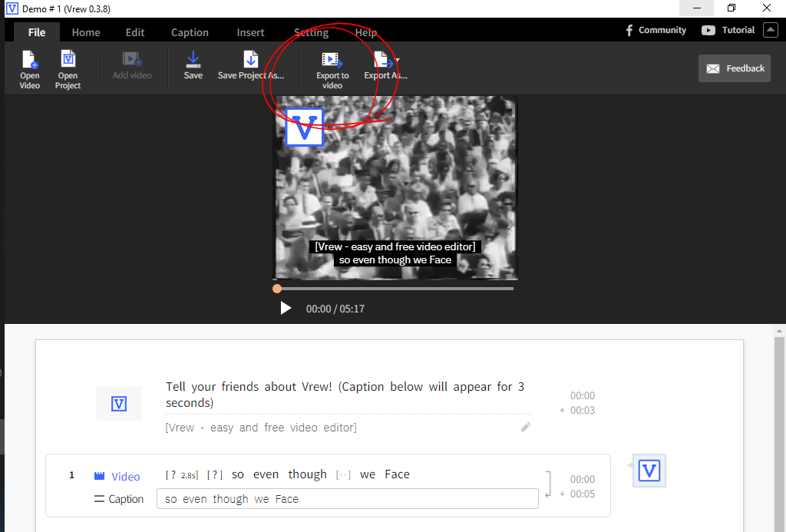The width and height of the screenshot is (786, 532).
Task: Edit the Vrew promo caption with the pencil
Action: point(525,427)
